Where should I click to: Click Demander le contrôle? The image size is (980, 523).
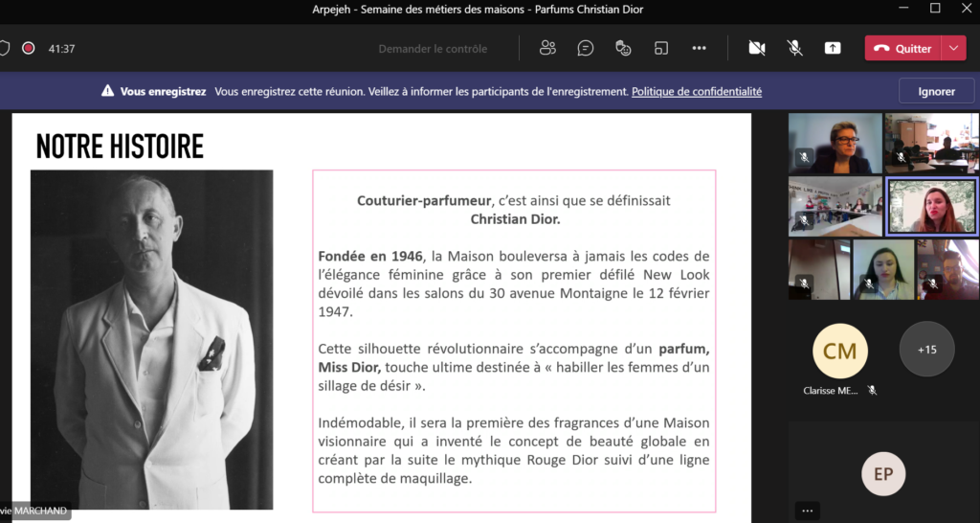(x=433, y=49)
